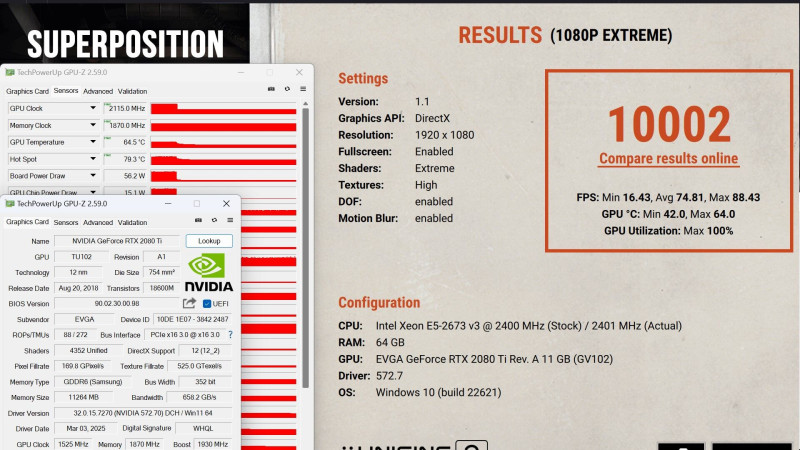
Task: Click the WHQL digital signature field
Action: (x=203, y=428)
